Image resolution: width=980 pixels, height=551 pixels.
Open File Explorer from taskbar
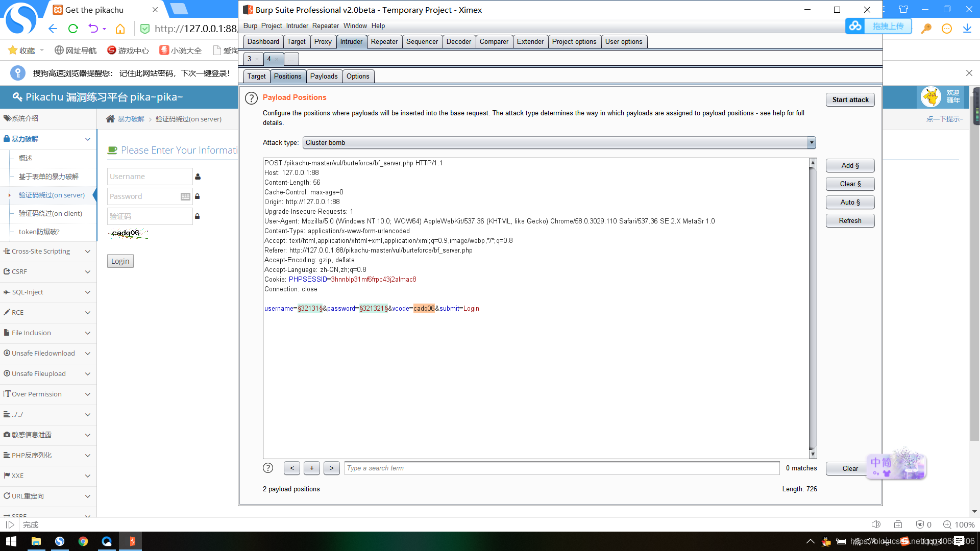36,541
